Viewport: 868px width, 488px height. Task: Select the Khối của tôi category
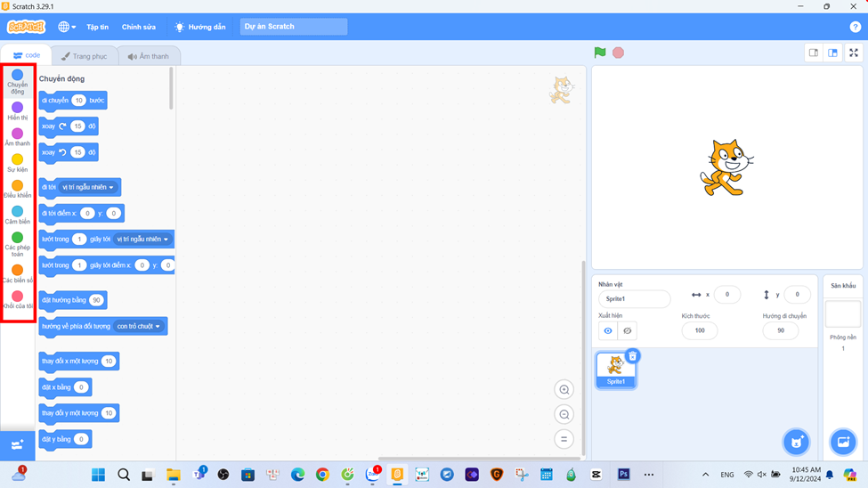[17, 300]
